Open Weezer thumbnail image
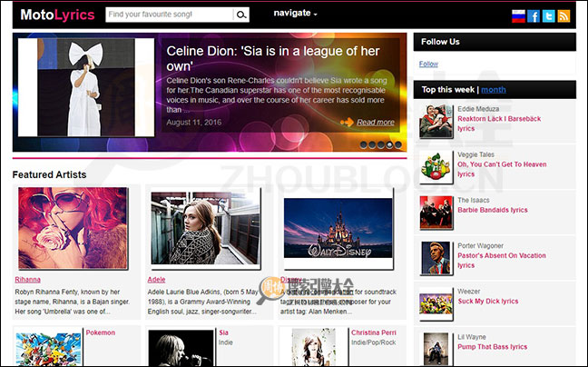 pos(436,304)
